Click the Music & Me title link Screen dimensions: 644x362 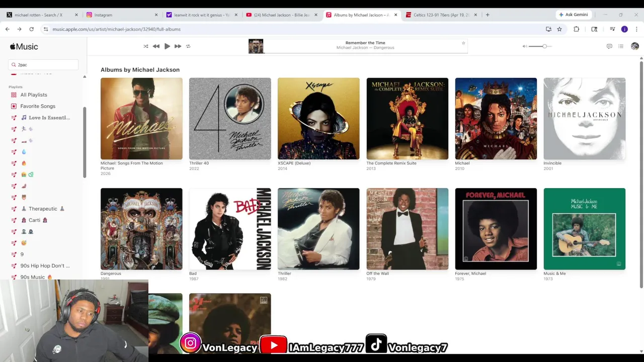click(554, 274)
